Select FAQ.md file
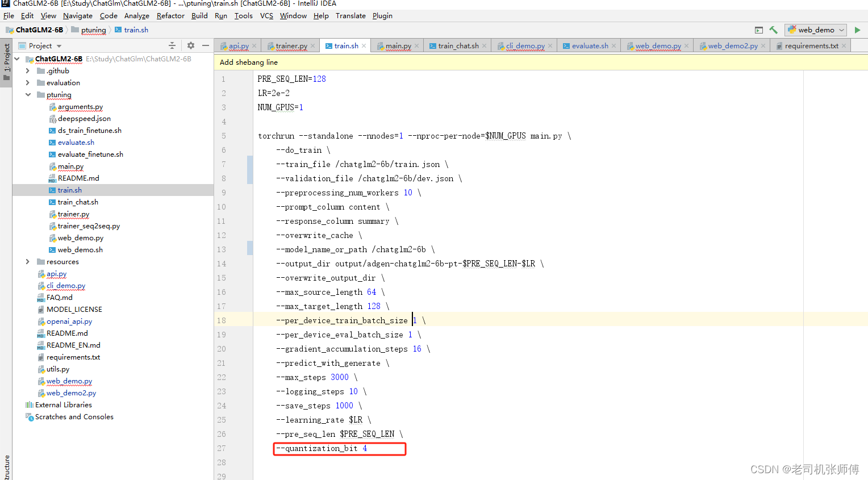 pyautogui.click(x=60, y=298)
